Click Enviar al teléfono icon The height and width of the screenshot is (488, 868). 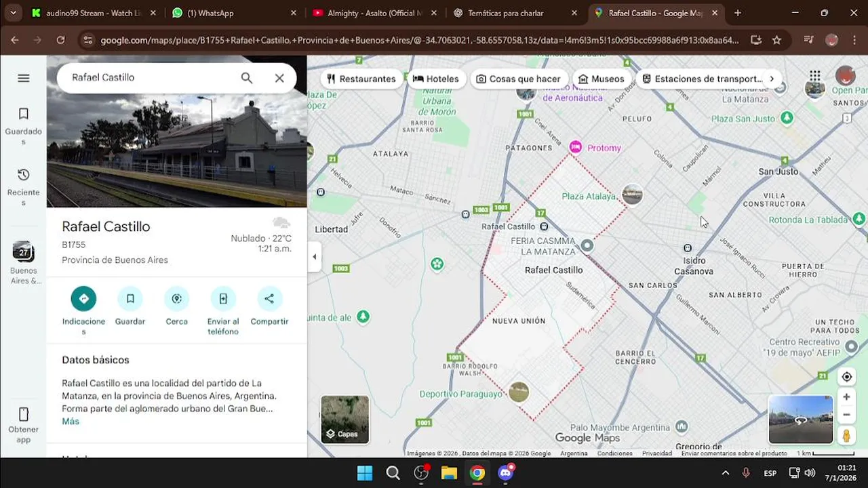point(223,298)
